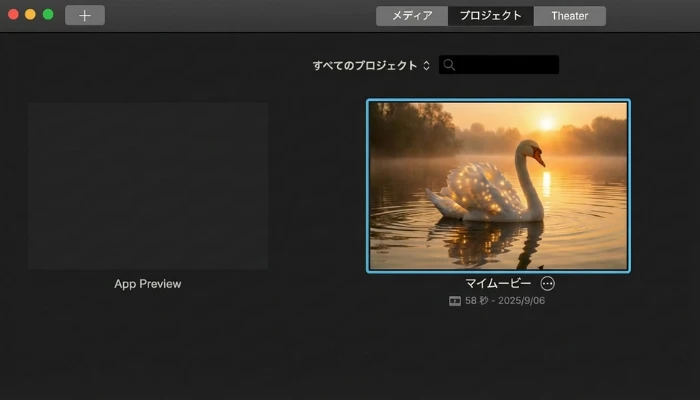Click the yellow minimize window button
The height and width of the screenshot is (400, 700).
pos(30,15)
